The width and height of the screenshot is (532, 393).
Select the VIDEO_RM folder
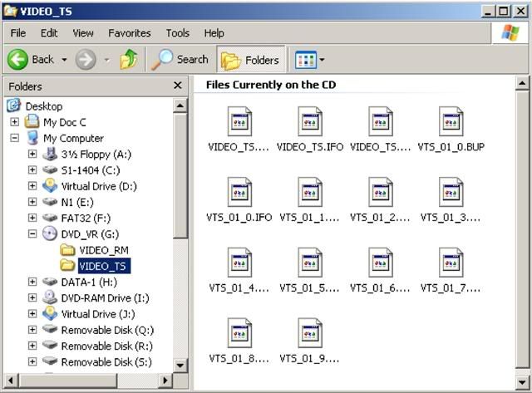(x=104, y=250)
